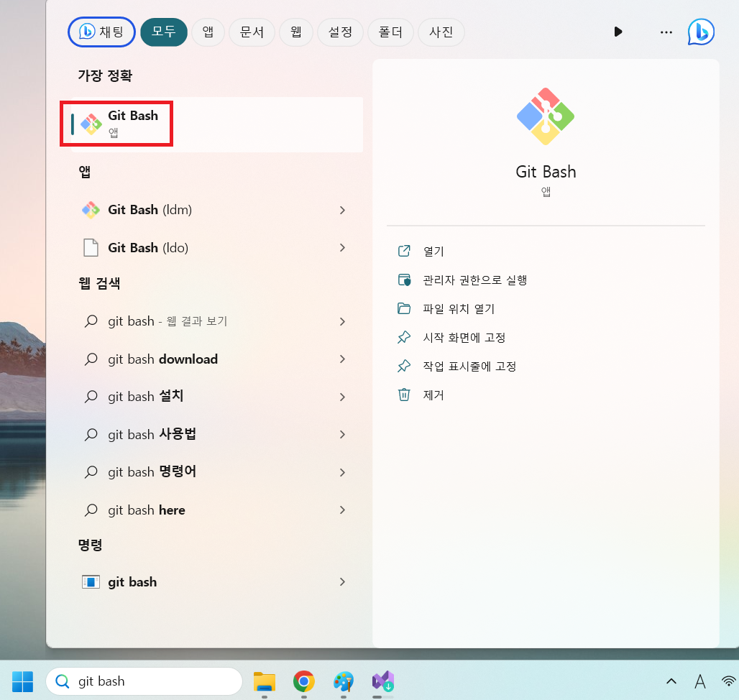Click the IME language indicator A

(700, 681)
